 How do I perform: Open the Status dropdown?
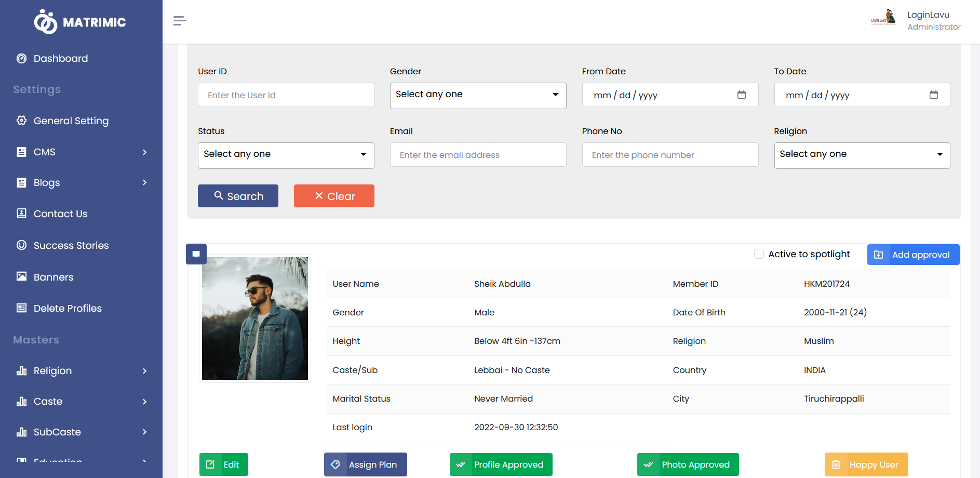286,155
